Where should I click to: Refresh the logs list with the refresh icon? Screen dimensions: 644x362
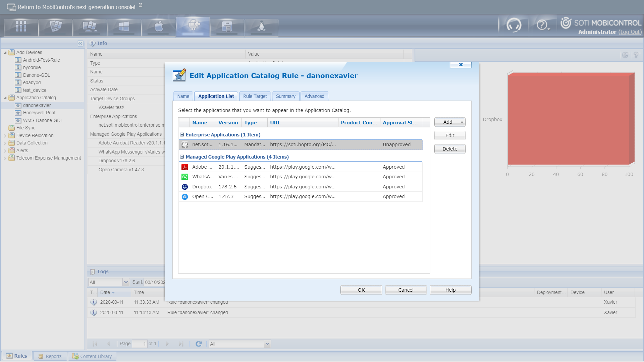tap(199, 344)
